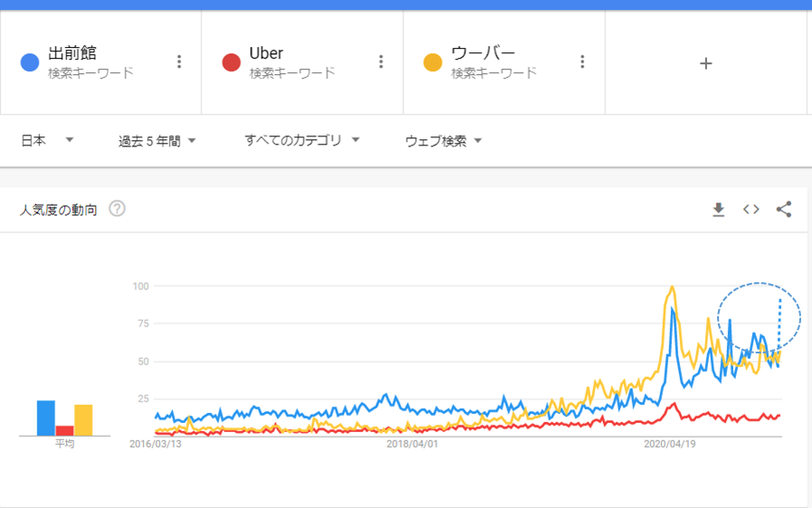Open the 過去 5 年間 time range dropdown
812x508 pixels.
point(157,141)
